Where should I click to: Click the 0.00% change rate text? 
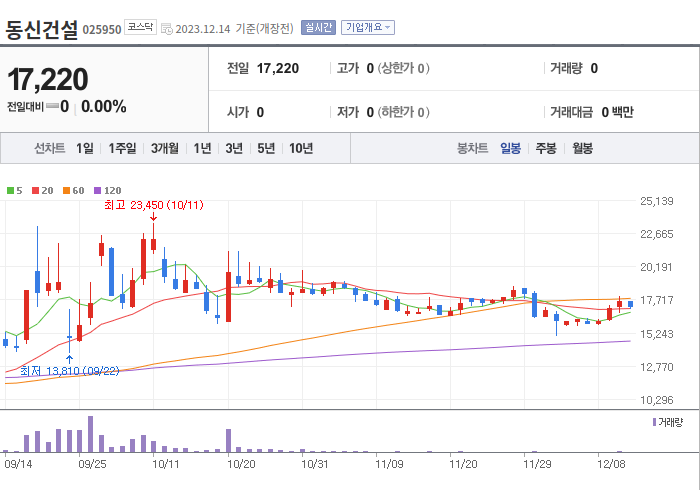(104, 107)
